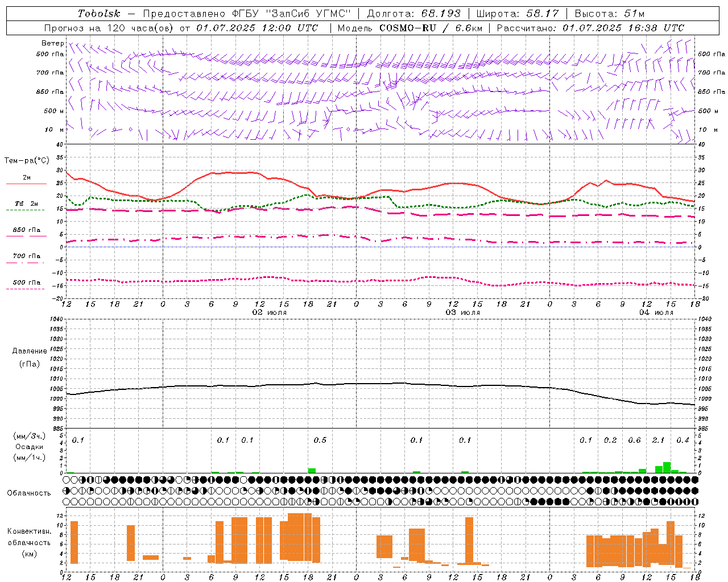Screen dimensions: 728x582
Task: Click the 0.4 precipitation value
Action: (x=682, y=440)
